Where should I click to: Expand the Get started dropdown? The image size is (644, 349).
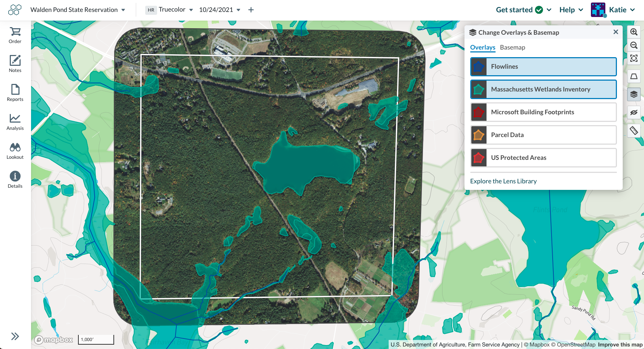click(x=523, y=10)
